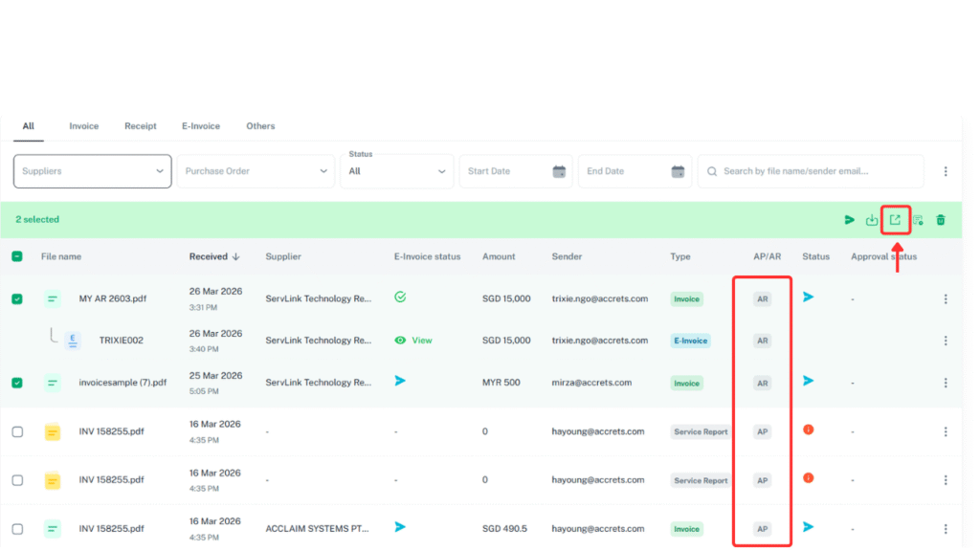Open the Status filter dropdown
980x551 pixels.
(x=397, y=170)
